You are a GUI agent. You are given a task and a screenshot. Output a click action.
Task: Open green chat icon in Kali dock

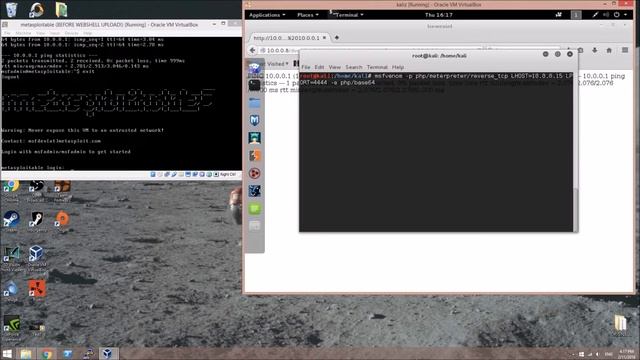click(x=254, y=209)
